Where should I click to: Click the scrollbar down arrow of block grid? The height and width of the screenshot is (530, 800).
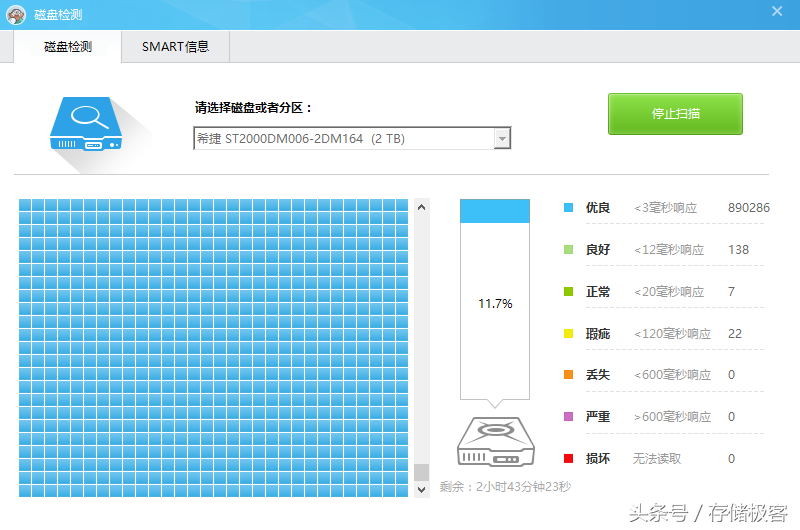click(421, 490)
